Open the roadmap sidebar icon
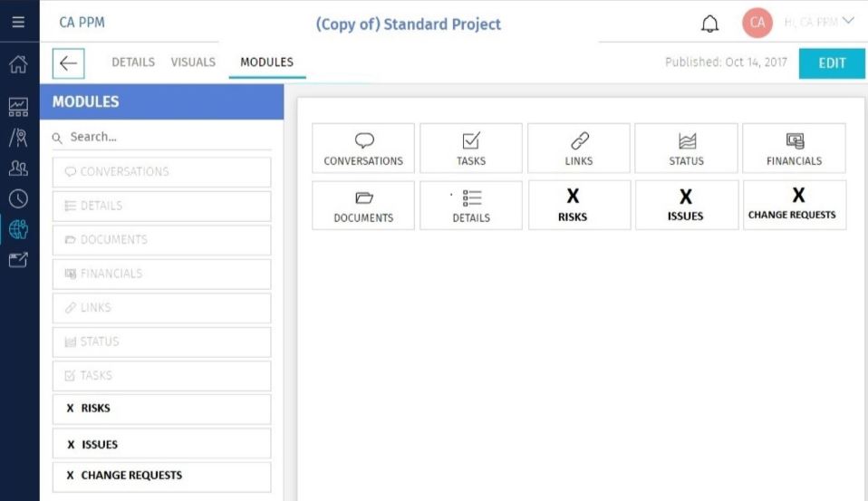Viewport: 868px width, 501px height. click(x=18, y=138)
